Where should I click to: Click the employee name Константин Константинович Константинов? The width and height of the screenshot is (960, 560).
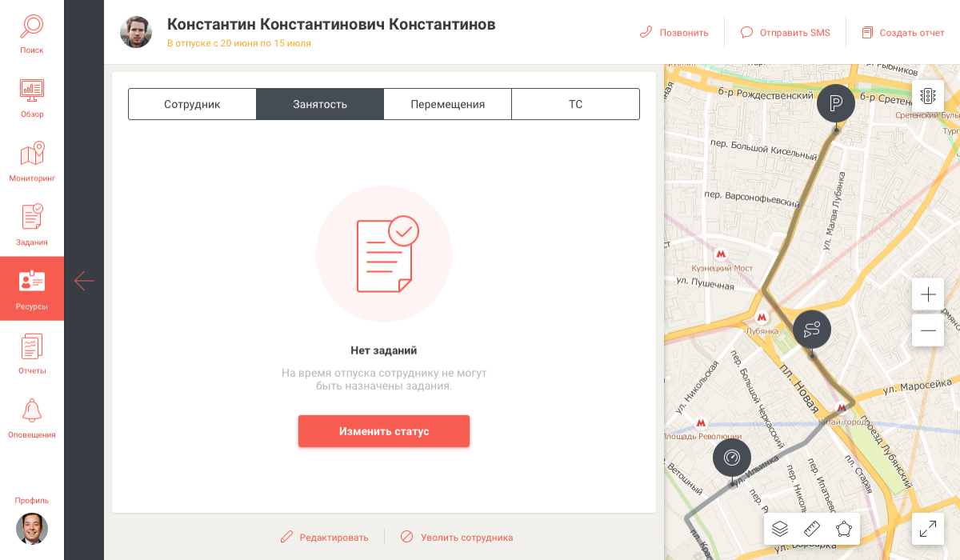pyautogui.click(x=331, y=24)
